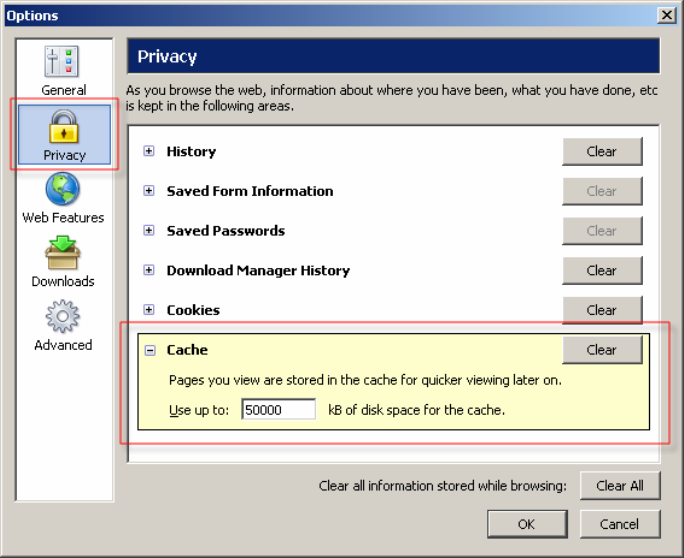Viewport: 684px width, 558px height.
Task: Expand the Saved Passwords section
Action: pos(149,230)
